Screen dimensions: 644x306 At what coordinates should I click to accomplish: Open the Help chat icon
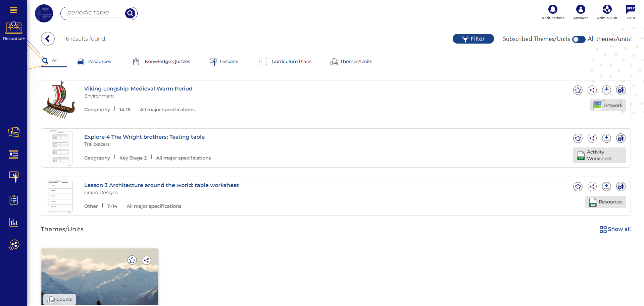(x=630, y=9)
